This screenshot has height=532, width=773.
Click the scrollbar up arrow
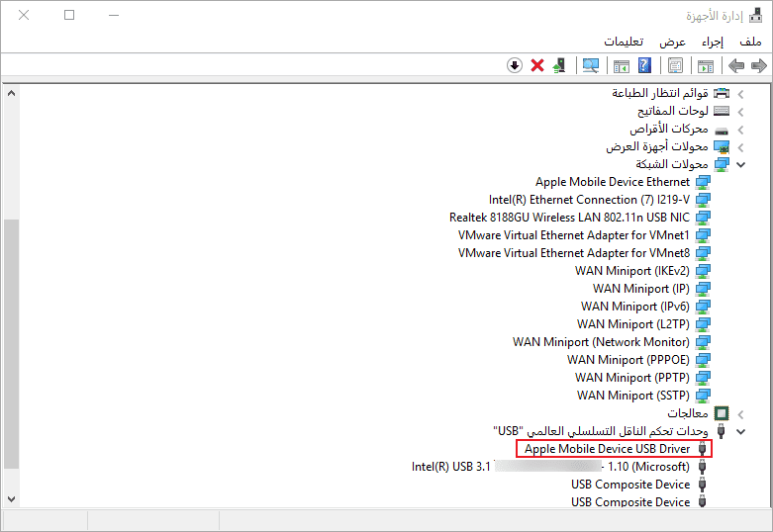pyautogui.click(x=11, y=93)
